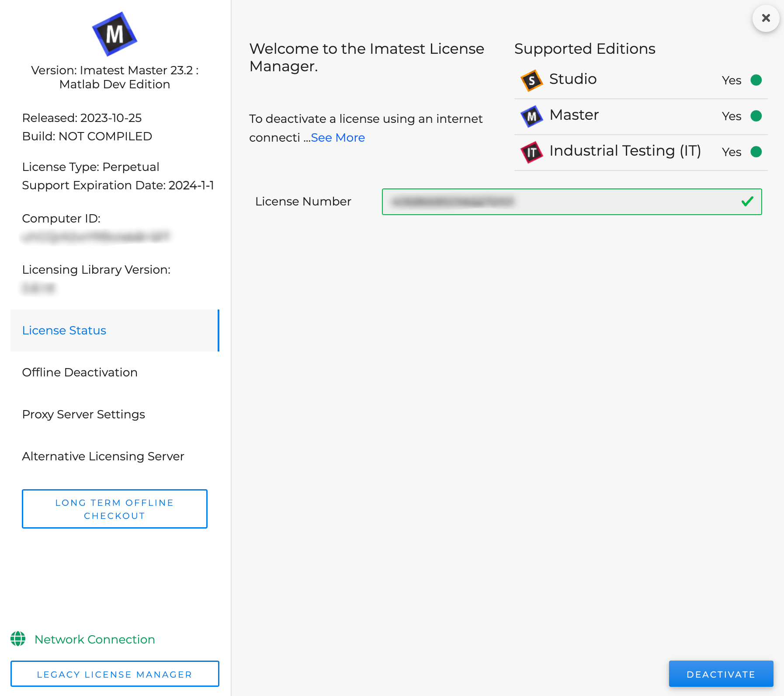Screen dimensions: 784x696
Task: Click the green status dot for Master
Action: pos(756,116)
